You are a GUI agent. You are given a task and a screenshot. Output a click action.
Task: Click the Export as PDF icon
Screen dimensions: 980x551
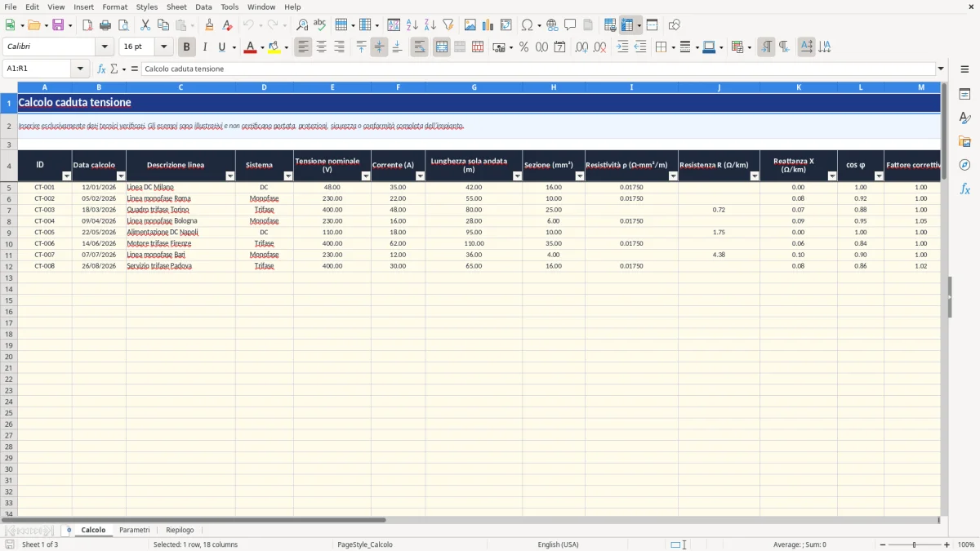[87, 25]
